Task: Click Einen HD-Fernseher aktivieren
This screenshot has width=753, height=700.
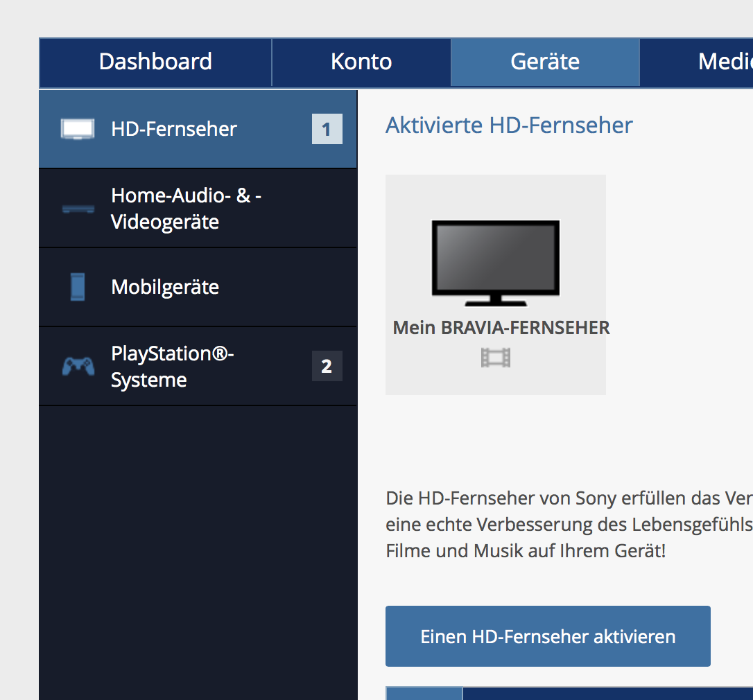Action: tap(548, 636)
